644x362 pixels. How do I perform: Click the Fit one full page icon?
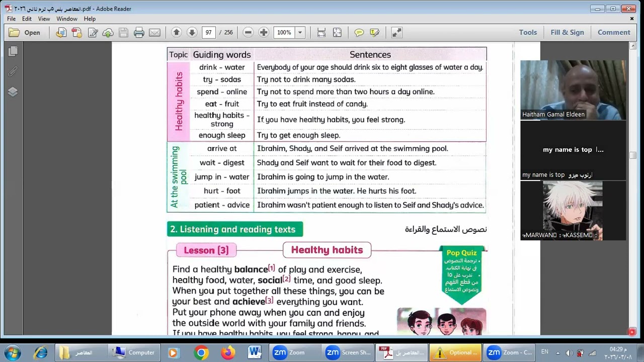pos(337,32)
